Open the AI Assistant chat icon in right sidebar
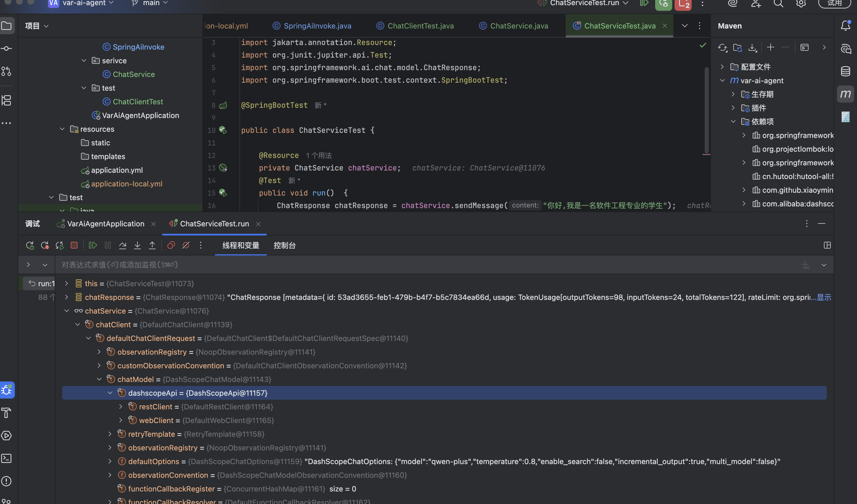This screenshot has height=504, width=857. pos(845,49)
